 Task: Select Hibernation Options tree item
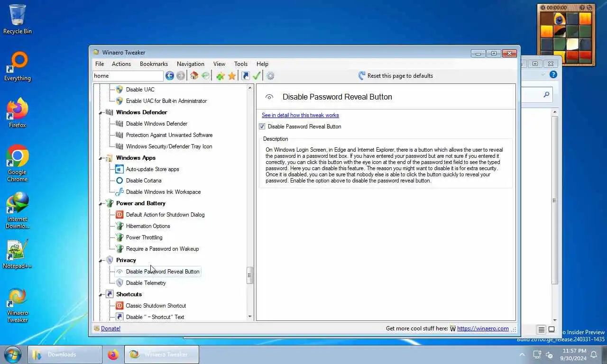click(x=147, y=226)
